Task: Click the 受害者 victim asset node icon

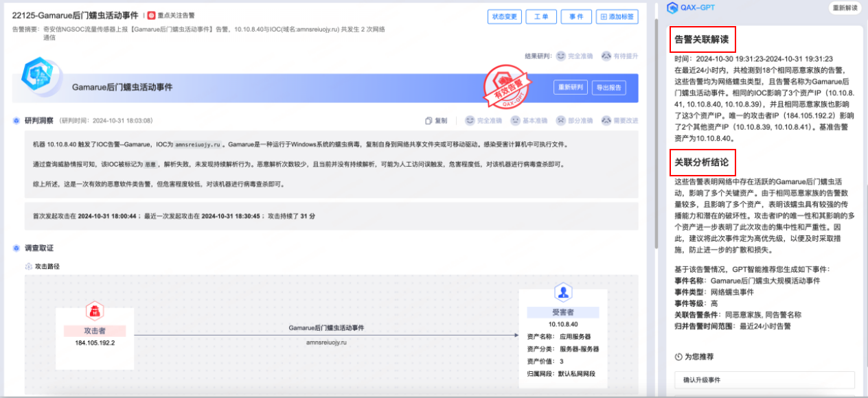Action: 564,292
